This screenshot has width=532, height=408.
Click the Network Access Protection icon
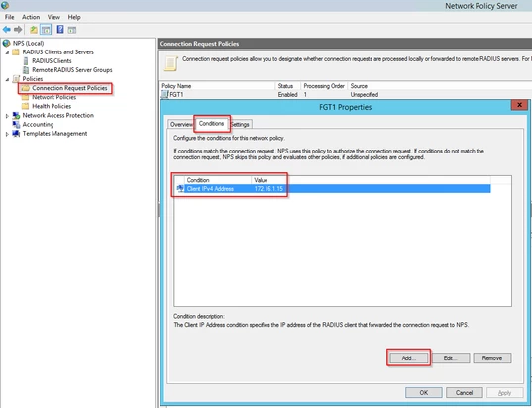16,115
